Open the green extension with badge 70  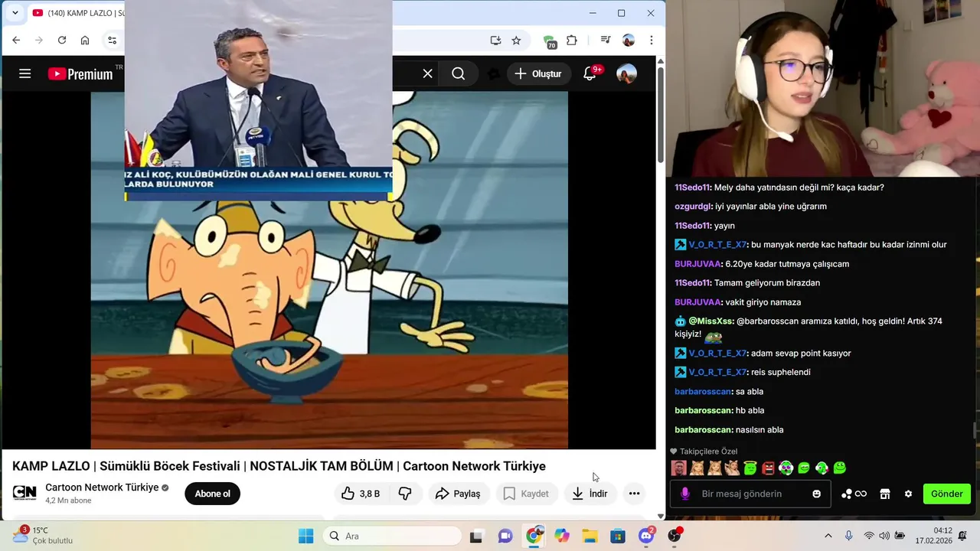pos(549,41)
